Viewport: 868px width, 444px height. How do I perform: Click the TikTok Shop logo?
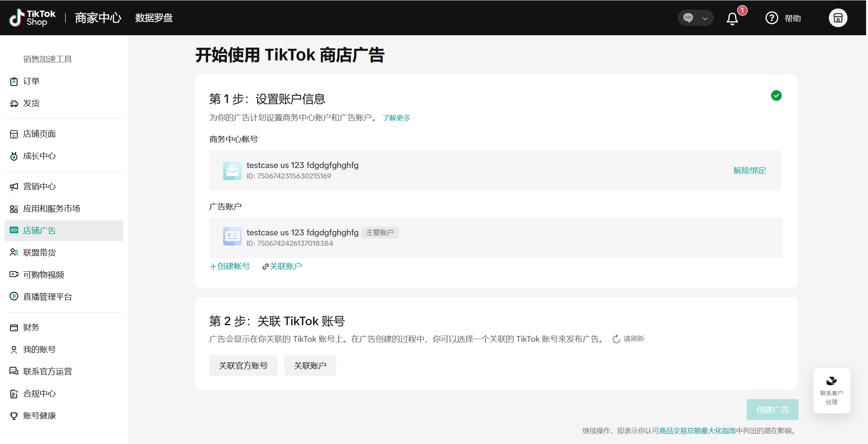33,18
